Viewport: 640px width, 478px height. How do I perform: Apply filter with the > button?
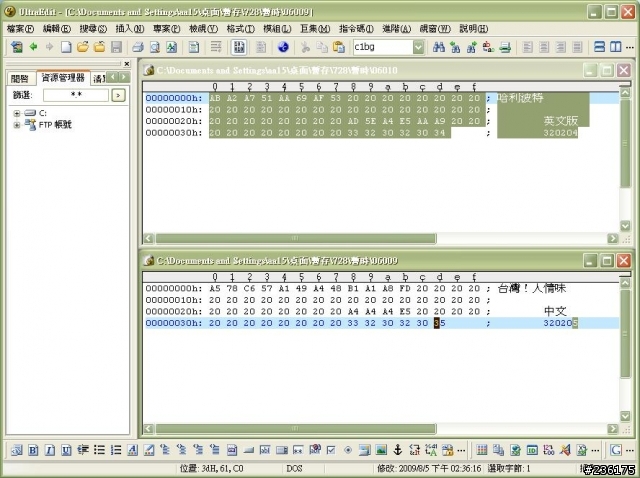[118, 95]
